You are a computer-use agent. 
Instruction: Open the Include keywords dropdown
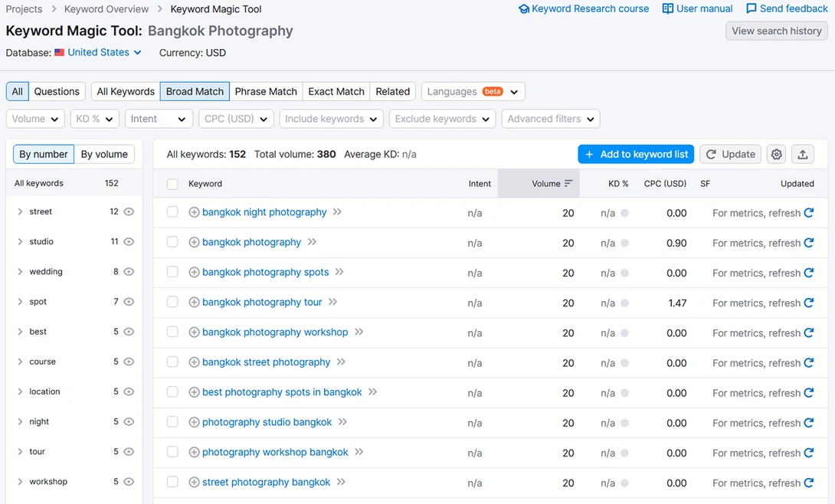tap(331, 119)
